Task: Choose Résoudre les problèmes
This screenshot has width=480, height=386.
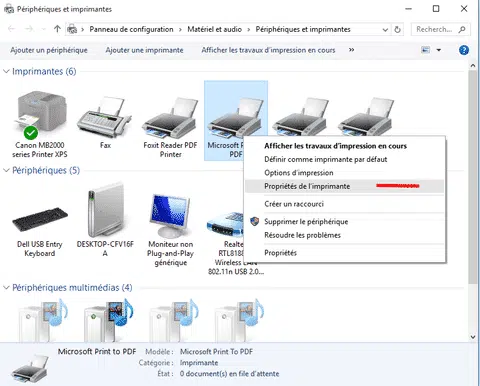Action: click(x=345, y=235)
